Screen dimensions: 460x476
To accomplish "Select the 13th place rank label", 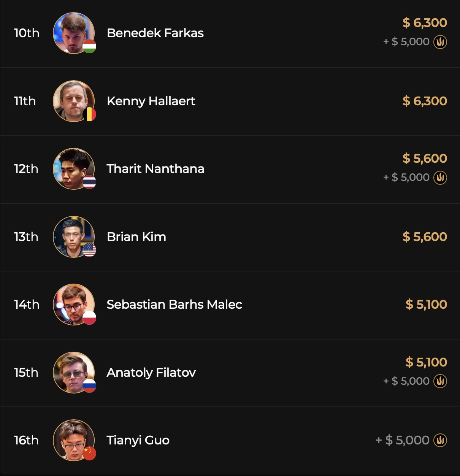I will (26, 237).
